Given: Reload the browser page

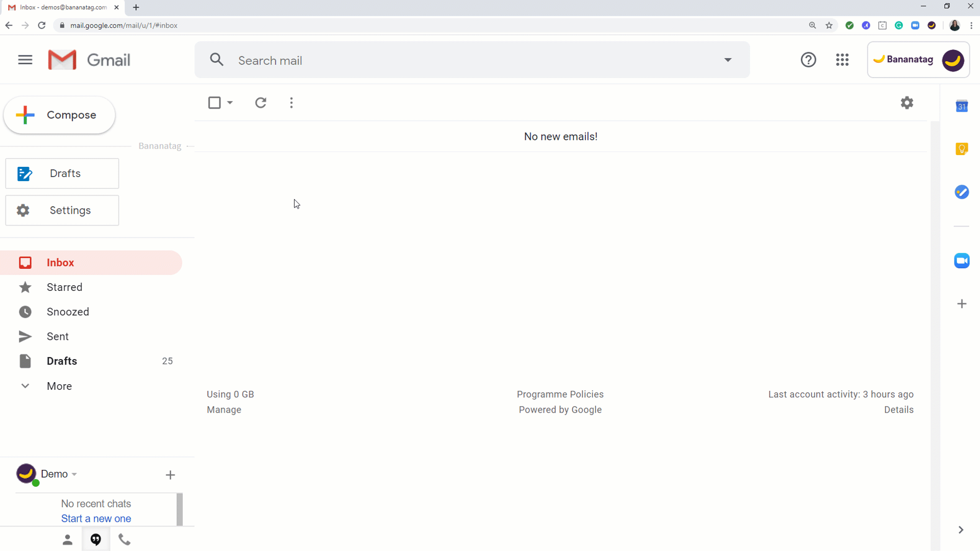Looking at the screenshot, I should click(42, 25).
